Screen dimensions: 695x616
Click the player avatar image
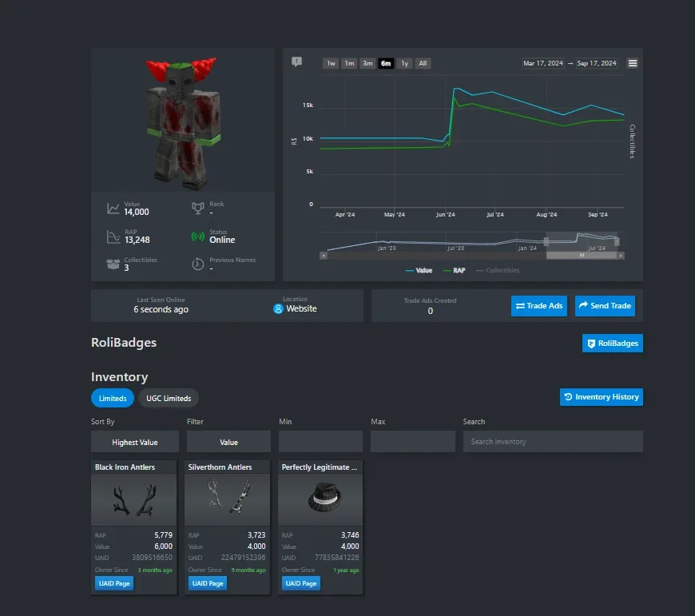point(183,122)
